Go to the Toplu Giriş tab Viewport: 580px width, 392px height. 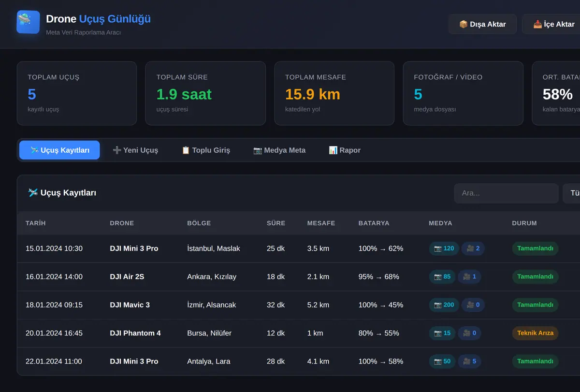206,150
